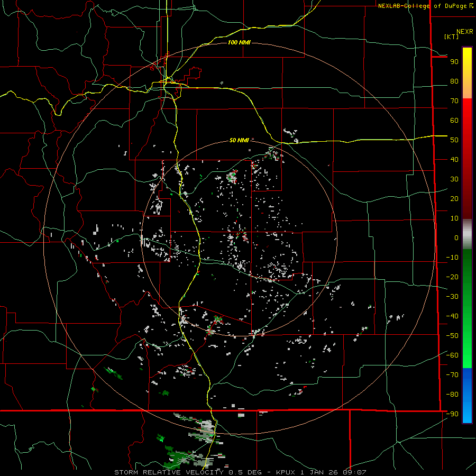Click the "-70" value on velocity scale
The width and height of the screenshot is (476, 476).
tap(452, 375)
